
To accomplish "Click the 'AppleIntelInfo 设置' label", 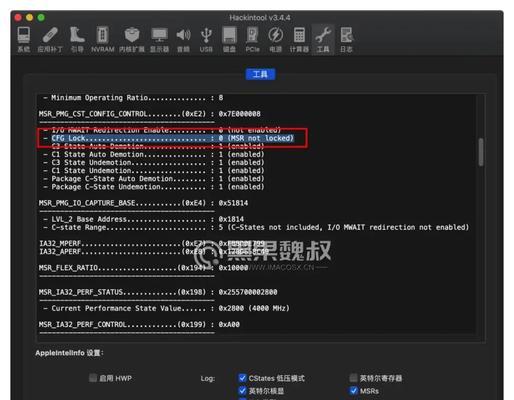I will (x=69, y=353).
